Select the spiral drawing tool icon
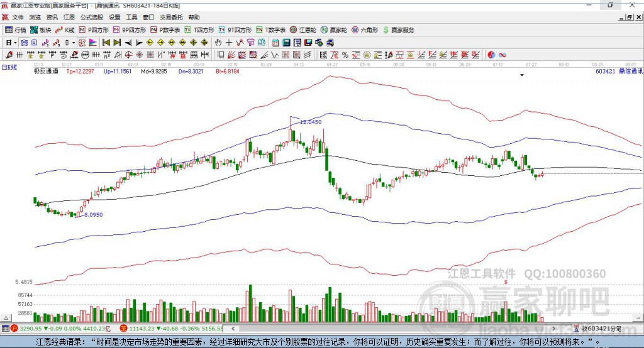This screenshot has width=644, height=348. tap(64, 55)
